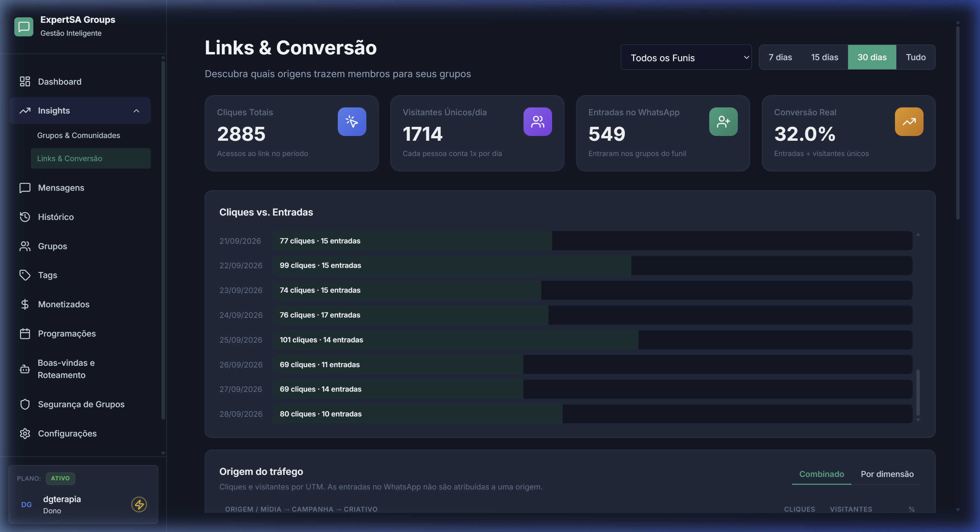
Task: Open Segurança de Grupos page
Action: point(80,404)
